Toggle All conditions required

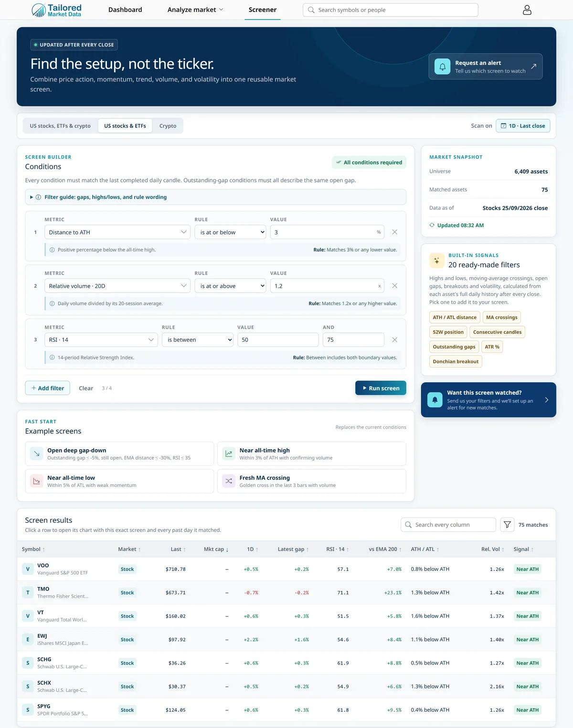(369, 162)
